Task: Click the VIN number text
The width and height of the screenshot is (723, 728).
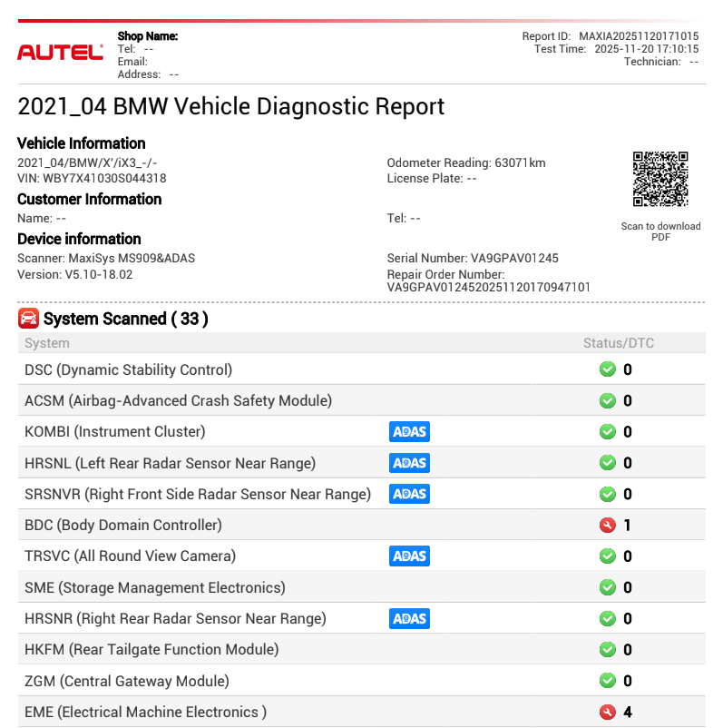Action: (92, 179)
